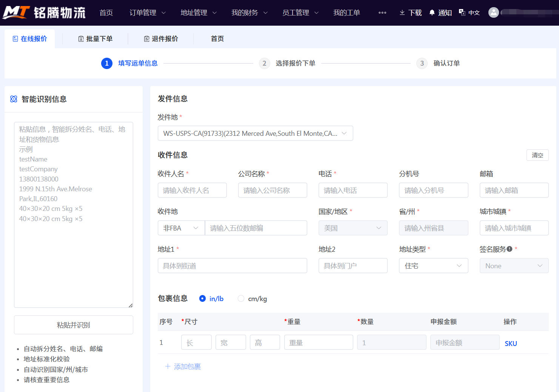This screenshot has height=392, width=559.
Task: Click the download arrow icon beside 下载
Action: [x=402, y=12]
